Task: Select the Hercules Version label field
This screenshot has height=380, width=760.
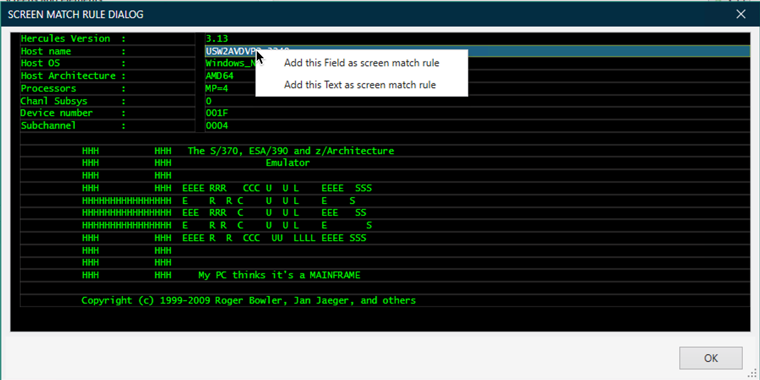Action: point(108,39)
